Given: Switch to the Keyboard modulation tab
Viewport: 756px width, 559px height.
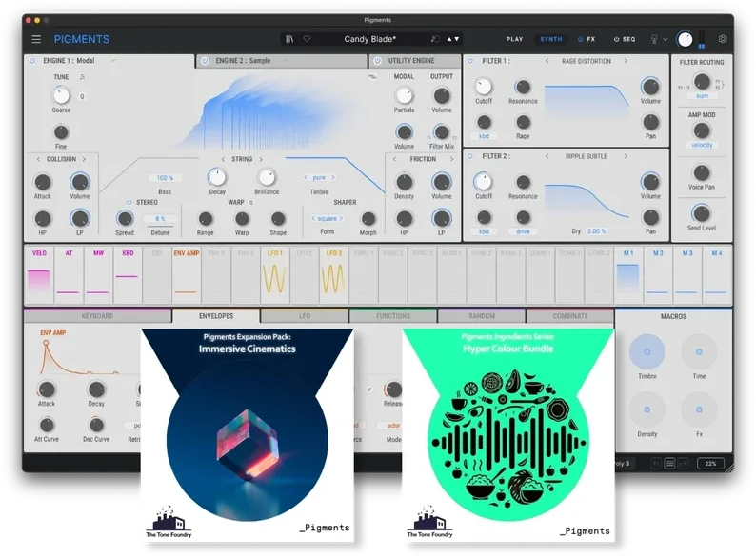Looking at the screenshot, I should pyautogui.click(x=97, y=316).
